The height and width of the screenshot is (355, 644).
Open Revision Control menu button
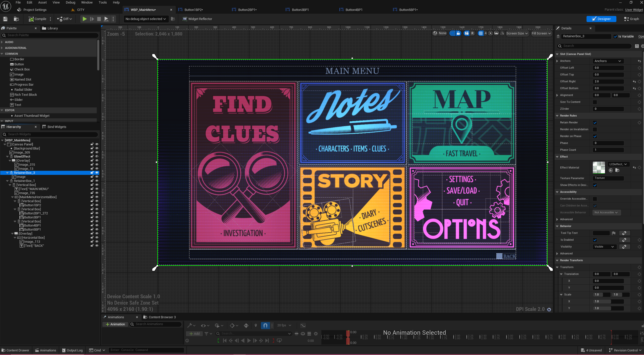coord(626,350)
